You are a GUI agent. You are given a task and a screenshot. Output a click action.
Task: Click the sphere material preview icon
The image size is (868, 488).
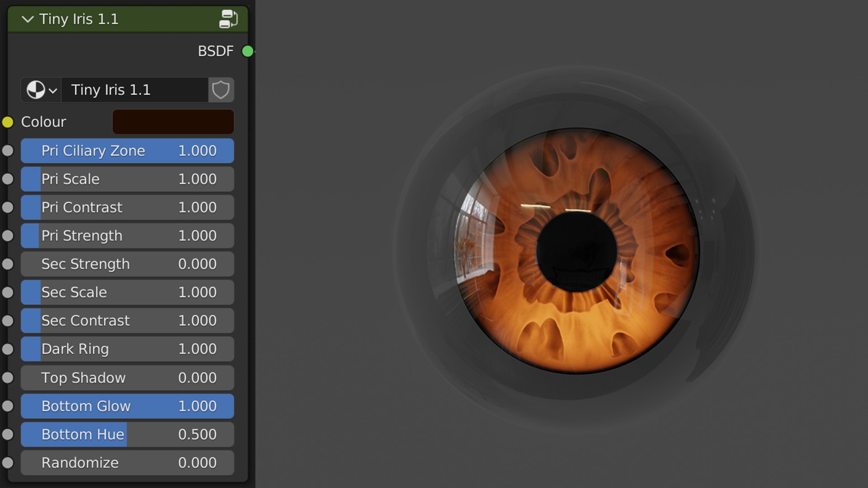(x=35, y=90)
